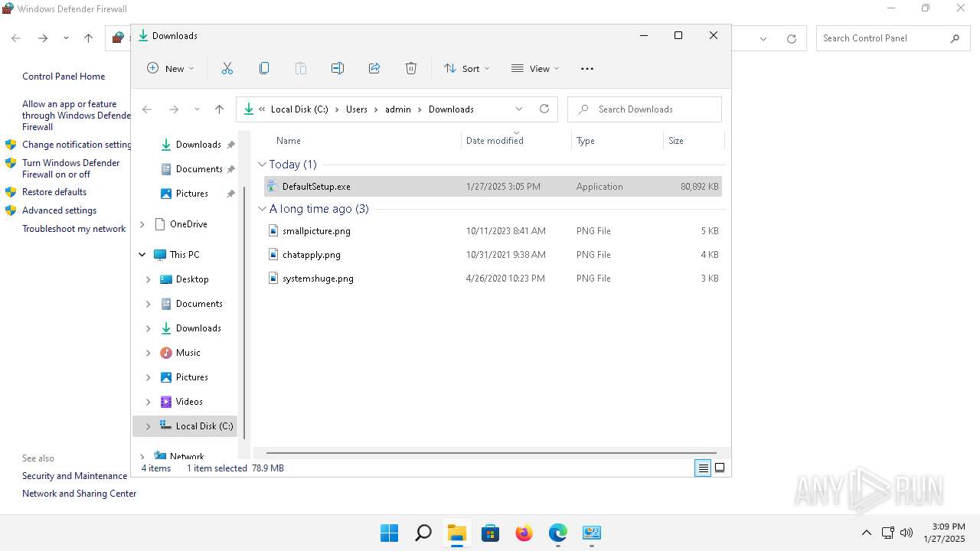Viewport: 980px width, 551px height.
Task: Show hidden system tray icons
Action: click(867, 533)
